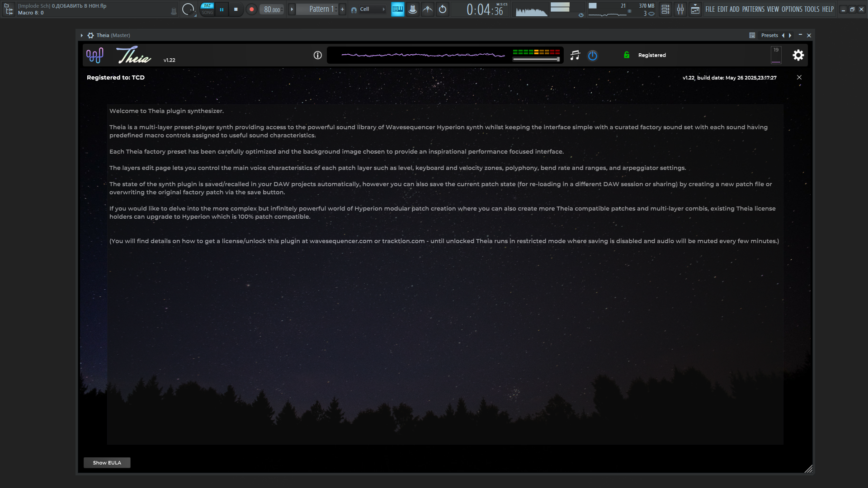The width and height of the screenshot is (868, 488).
Task: Click the Registered to: TCD text
Action: (x=116, y=77)
